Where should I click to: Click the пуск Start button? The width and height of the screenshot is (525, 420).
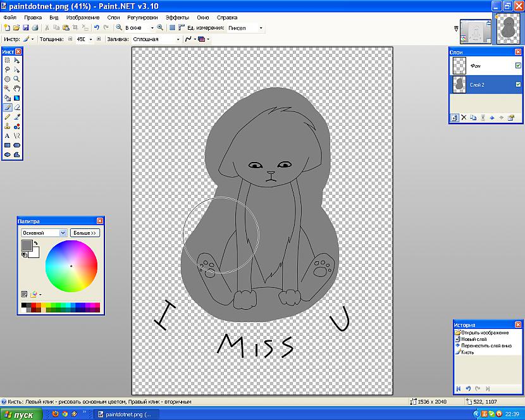pyautogui.click(x=21, y=414)
